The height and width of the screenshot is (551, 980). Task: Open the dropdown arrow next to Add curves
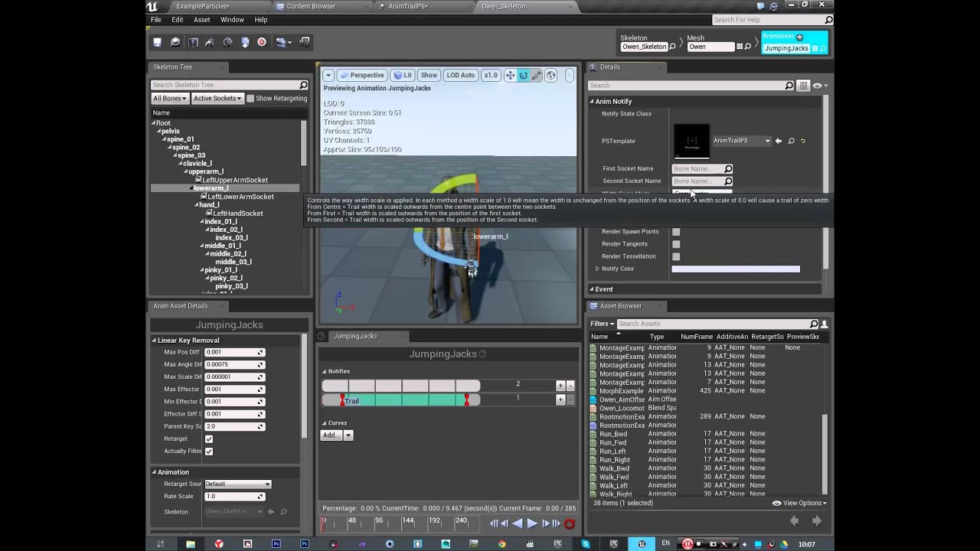click(348, 435)
